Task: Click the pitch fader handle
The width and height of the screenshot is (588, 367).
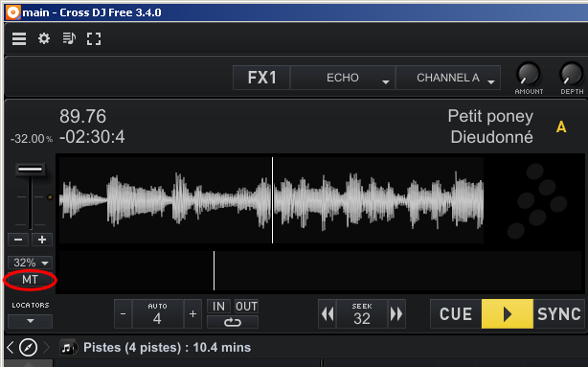Action: pos(30,169)
